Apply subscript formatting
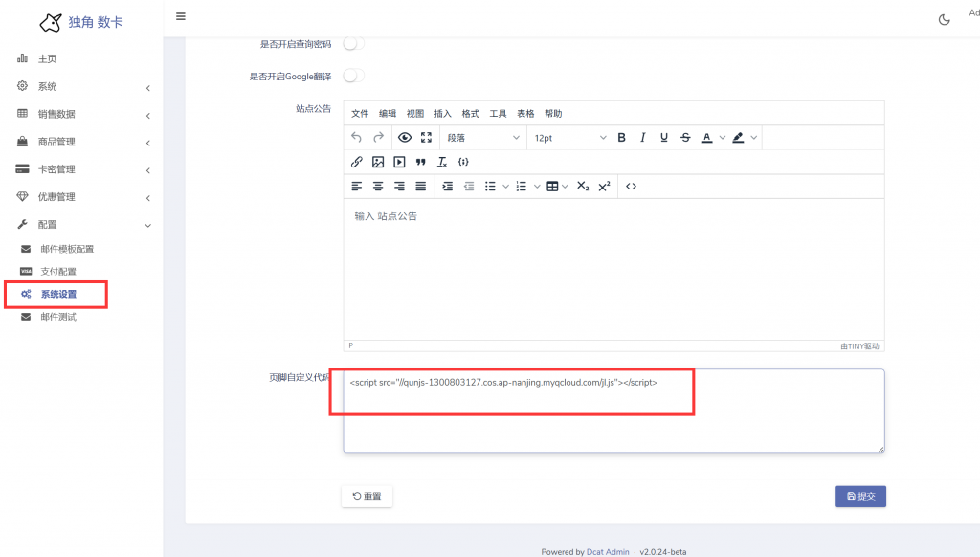 [x=583, y=187]
